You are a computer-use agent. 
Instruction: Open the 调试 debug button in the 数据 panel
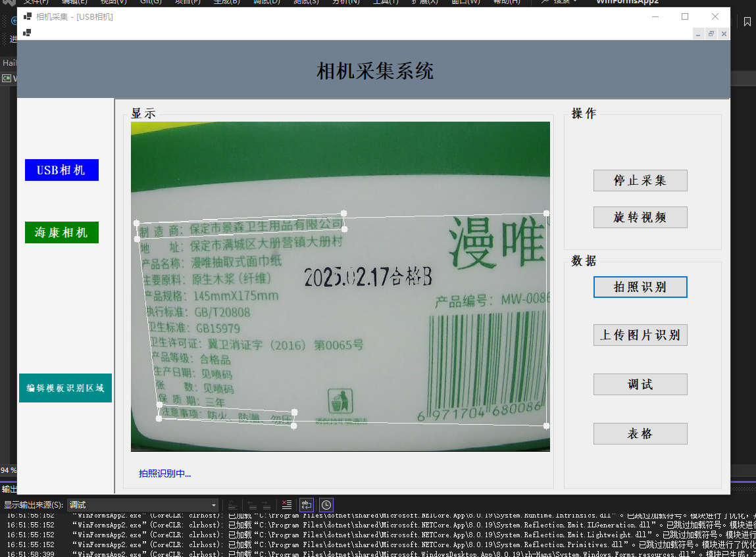point(640,385)
